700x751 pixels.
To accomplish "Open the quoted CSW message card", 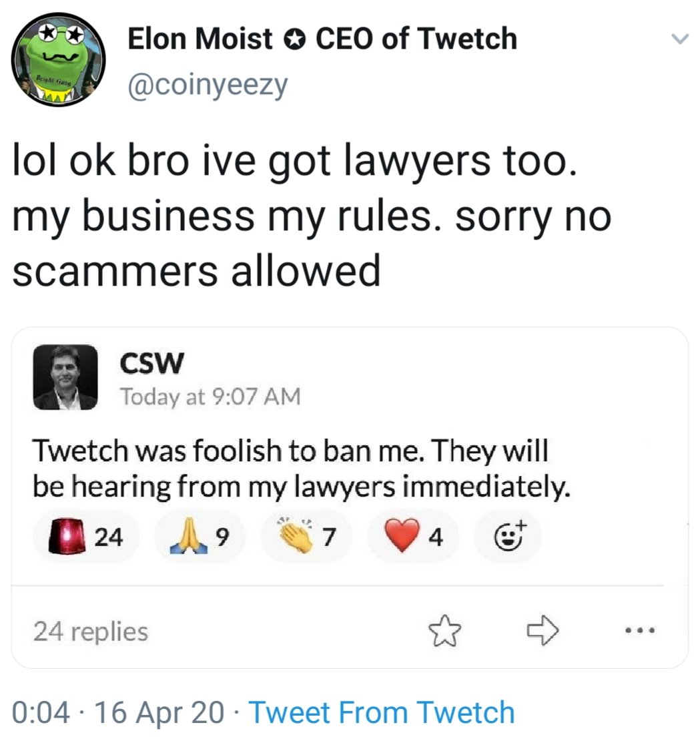I will coord(350,497).
